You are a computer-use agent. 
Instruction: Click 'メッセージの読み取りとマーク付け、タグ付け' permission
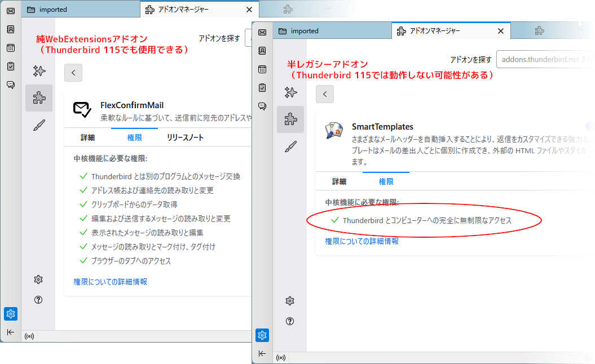click(153, 247)
